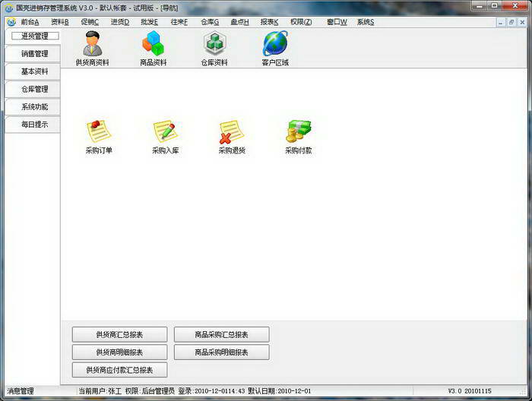Click 供货商汇总报表 button
This screenshot has width=532, height=401.
tap(119, 335)
